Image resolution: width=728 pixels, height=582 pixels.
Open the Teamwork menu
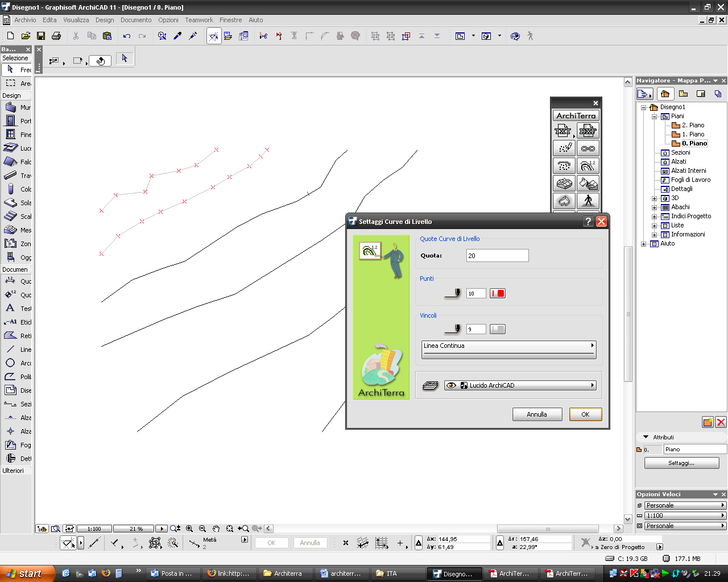198,20
